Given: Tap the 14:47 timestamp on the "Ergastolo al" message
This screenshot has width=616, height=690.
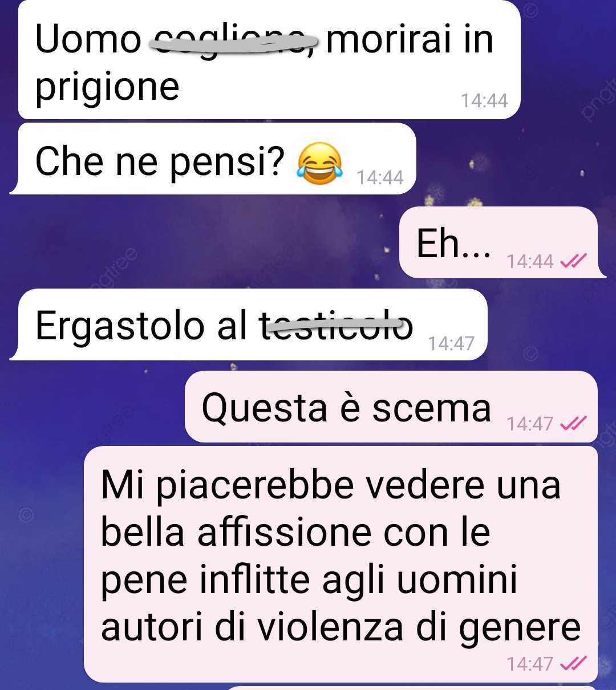Looking at the screenshot, I should click(451, 343).
